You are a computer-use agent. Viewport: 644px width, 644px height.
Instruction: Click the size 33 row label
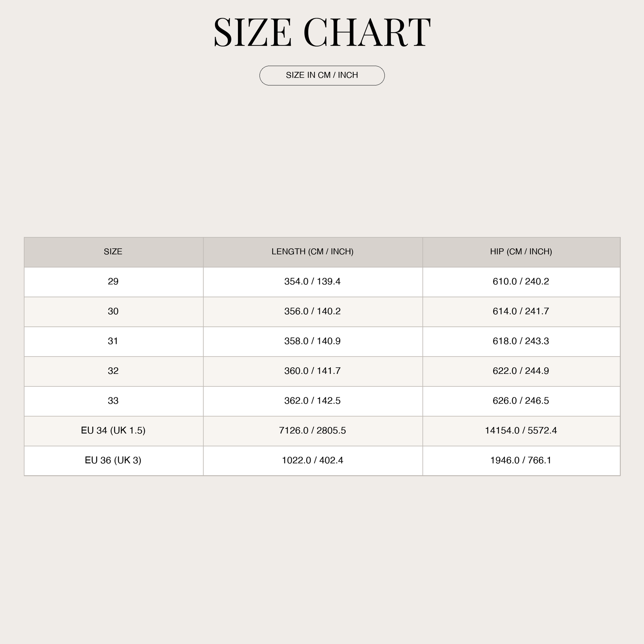pyautogui.click(x=113, y=401)
